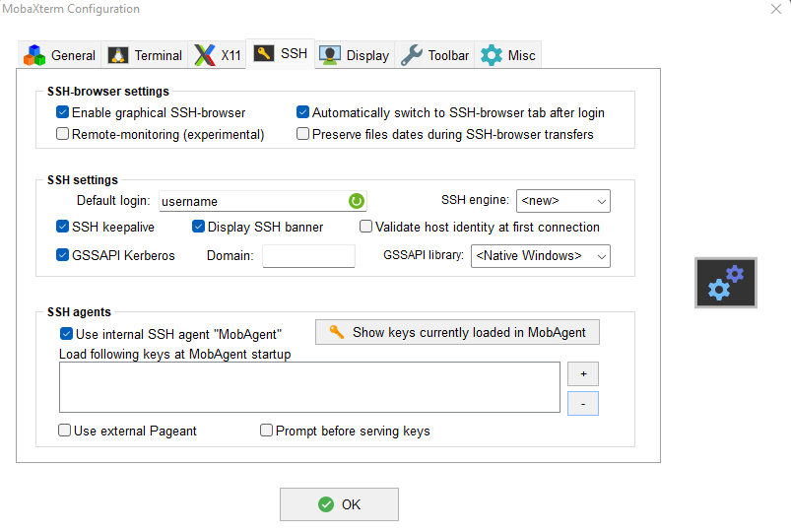791x532 pixels.
Task: Click the green checkmark icon on OK
Action: click(x=326, y=504)
